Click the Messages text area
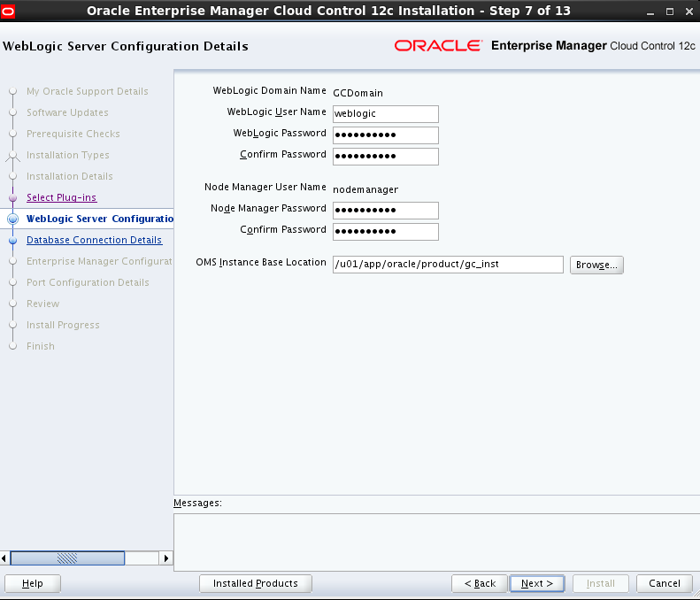 coord(436,542)
